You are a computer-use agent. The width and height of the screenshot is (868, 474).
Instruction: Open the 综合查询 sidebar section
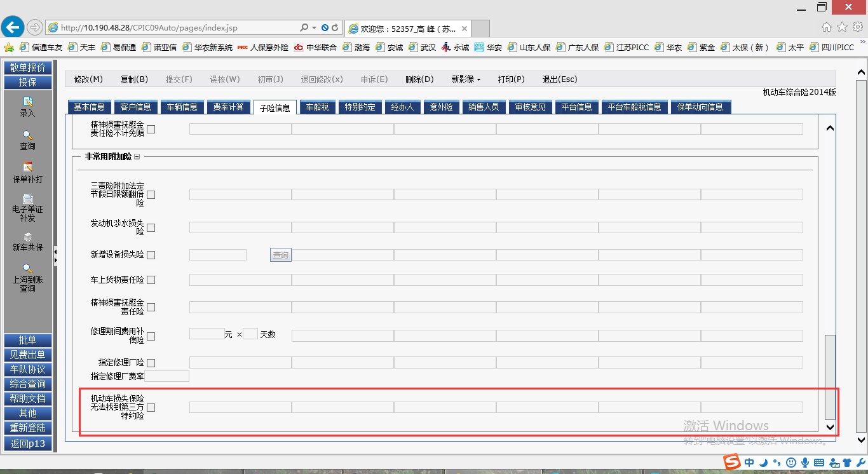[28, 384]
